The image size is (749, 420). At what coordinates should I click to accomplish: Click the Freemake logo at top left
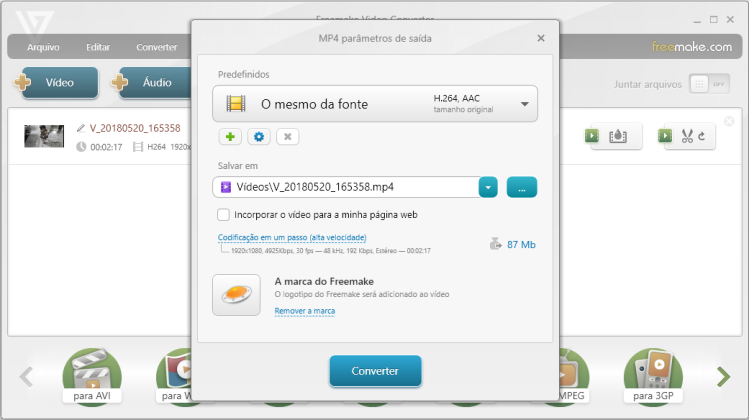pyautogui.click(x=34, y=24)
